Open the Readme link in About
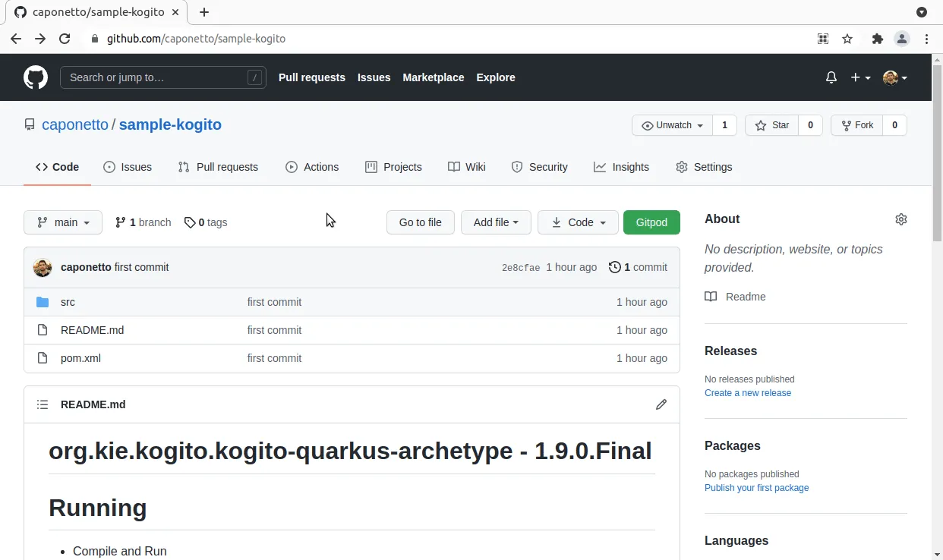943x560 pixels. click(735, 297)
